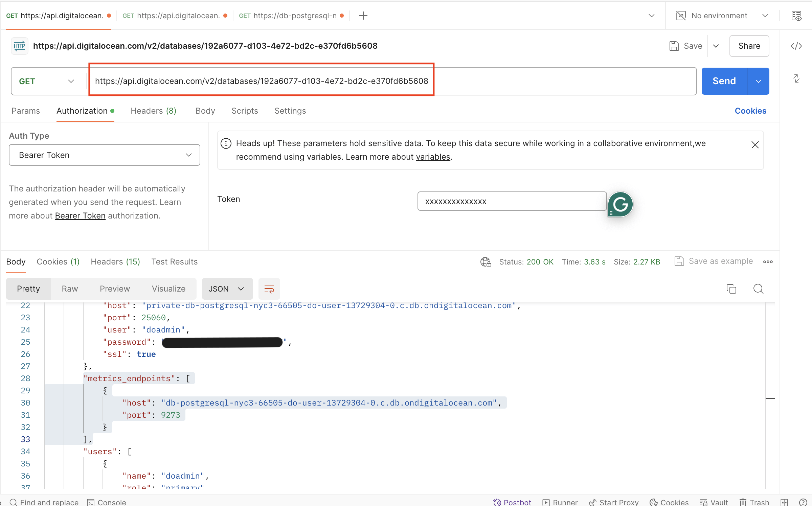Screen dimensions: 812x506
Task: Click the metrics_endpoints key on line 28
Action: point(129,378)
